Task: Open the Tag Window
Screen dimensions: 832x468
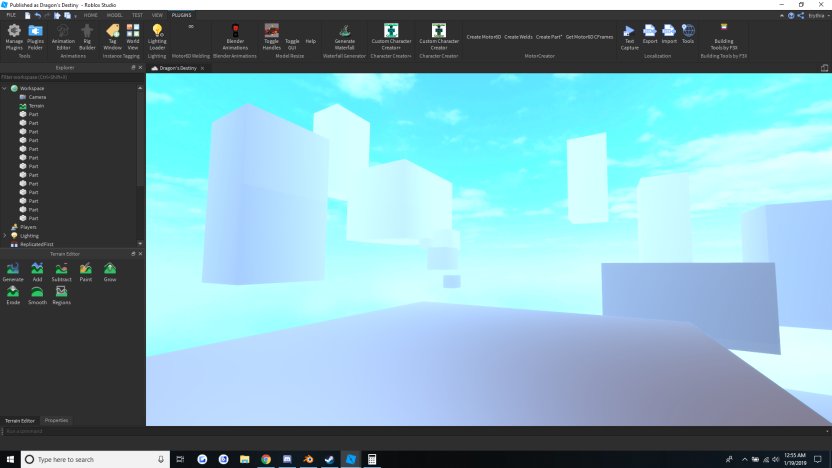Action: tap(112, 37)
